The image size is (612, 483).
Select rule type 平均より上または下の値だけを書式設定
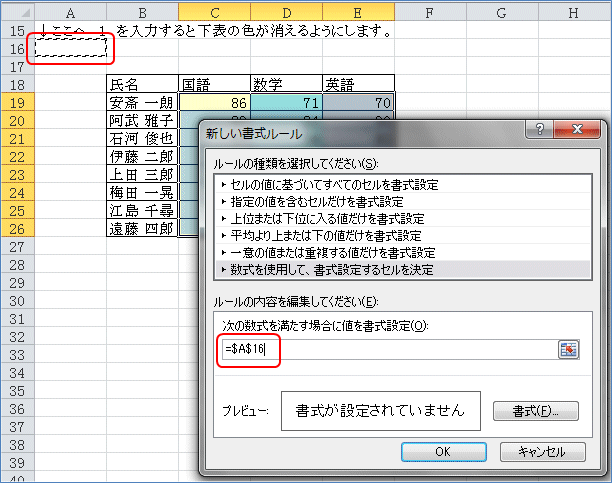tap(402, 235)
